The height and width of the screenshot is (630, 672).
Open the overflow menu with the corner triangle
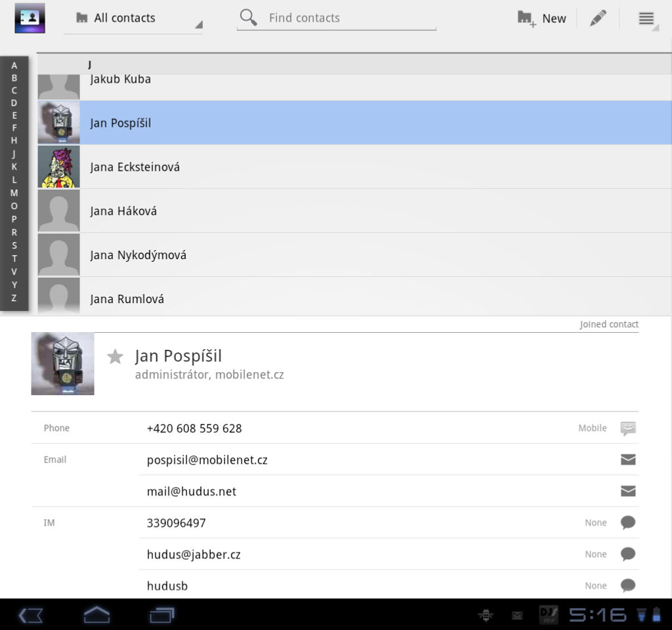pos(646,18)
